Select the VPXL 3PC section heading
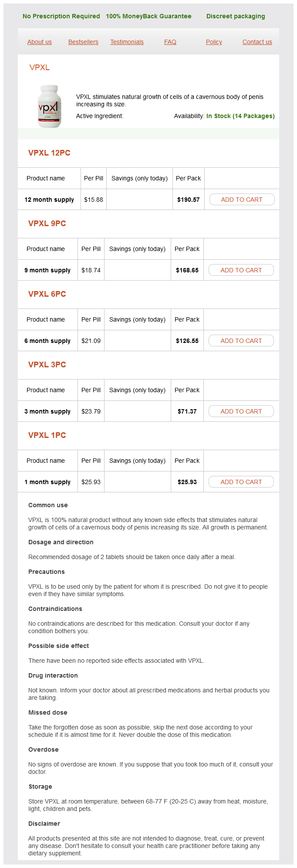Image resolution: width=297 pixels, height=868 pixels. pos(47,365)
